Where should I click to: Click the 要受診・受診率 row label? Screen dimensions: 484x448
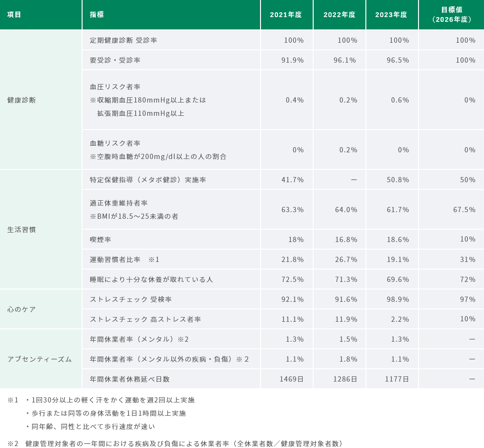click(x=115, y=60)
